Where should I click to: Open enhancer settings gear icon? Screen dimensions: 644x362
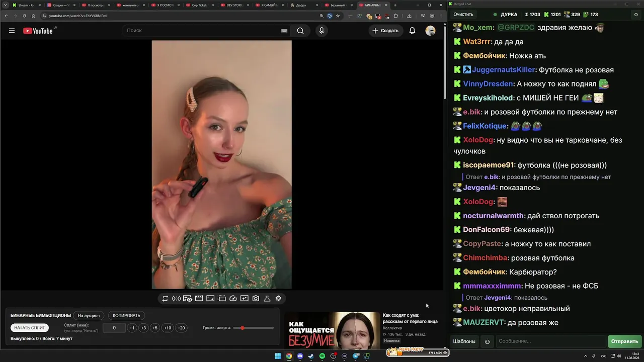(x=278, y=299)
